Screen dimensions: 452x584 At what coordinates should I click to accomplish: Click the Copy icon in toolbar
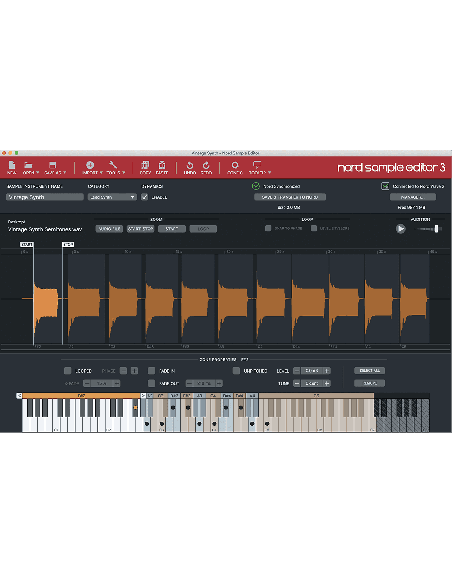145,165
